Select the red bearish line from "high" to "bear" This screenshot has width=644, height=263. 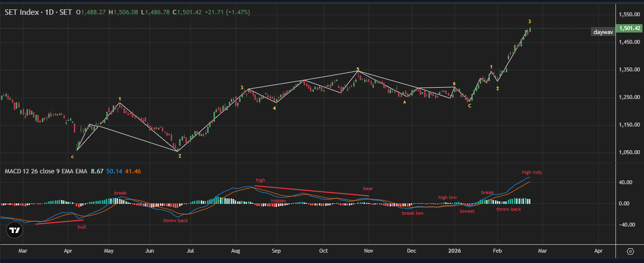coord(312,191)
